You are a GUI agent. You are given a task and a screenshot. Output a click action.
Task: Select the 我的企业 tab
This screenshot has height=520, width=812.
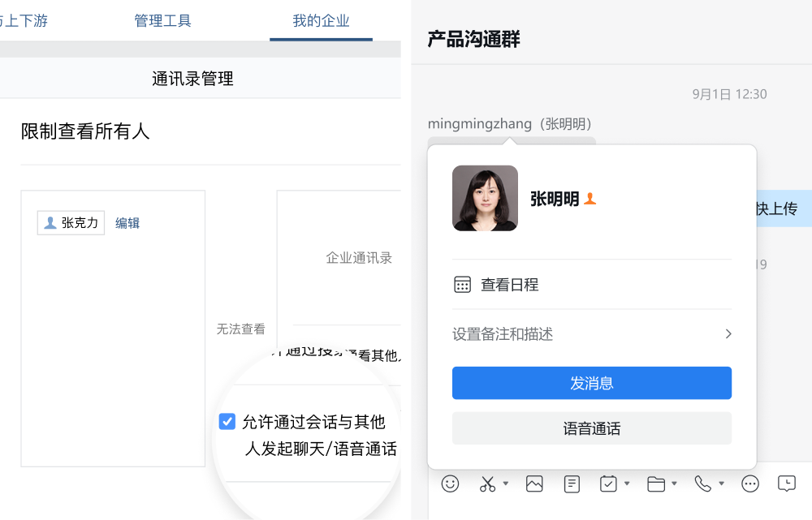point(321,21)
